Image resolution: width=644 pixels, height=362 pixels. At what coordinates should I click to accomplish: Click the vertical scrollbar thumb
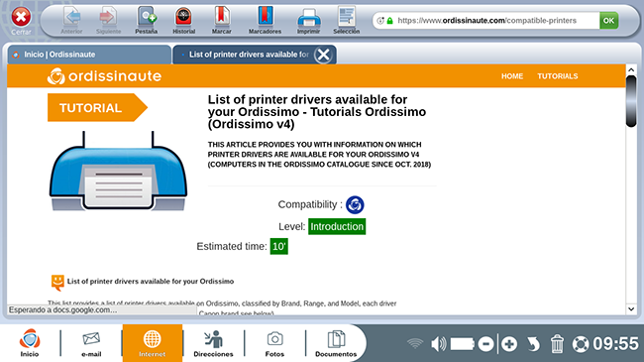(631, 101)
